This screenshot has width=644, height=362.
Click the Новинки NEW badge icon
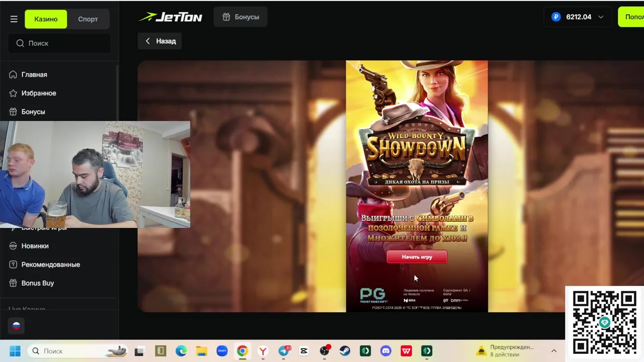(x=13, y=246)
